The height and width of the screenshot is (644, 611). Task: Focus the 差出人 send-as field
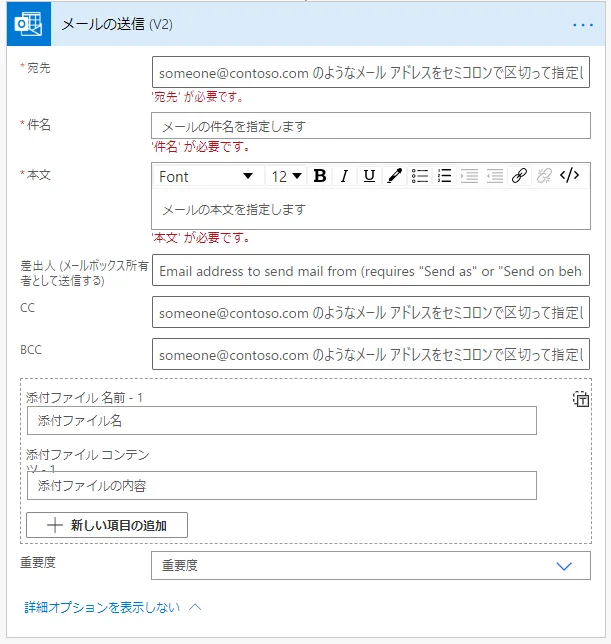[x=371, y=270]
